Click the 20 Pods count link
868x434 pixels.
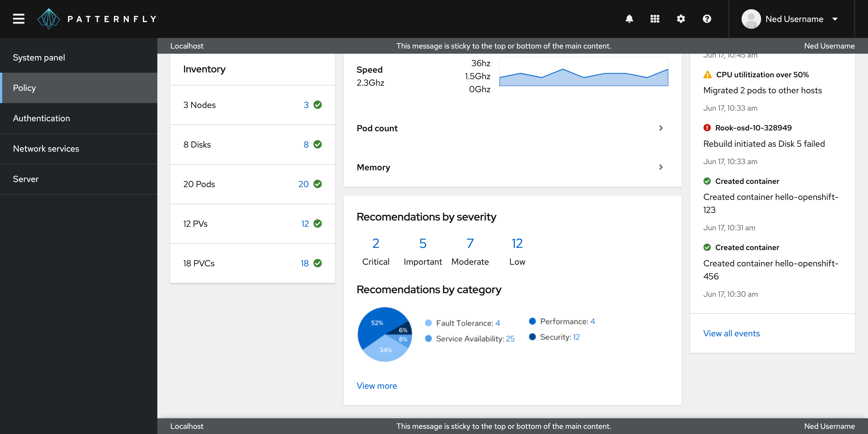pyautogui.click(x=303, y=184)
